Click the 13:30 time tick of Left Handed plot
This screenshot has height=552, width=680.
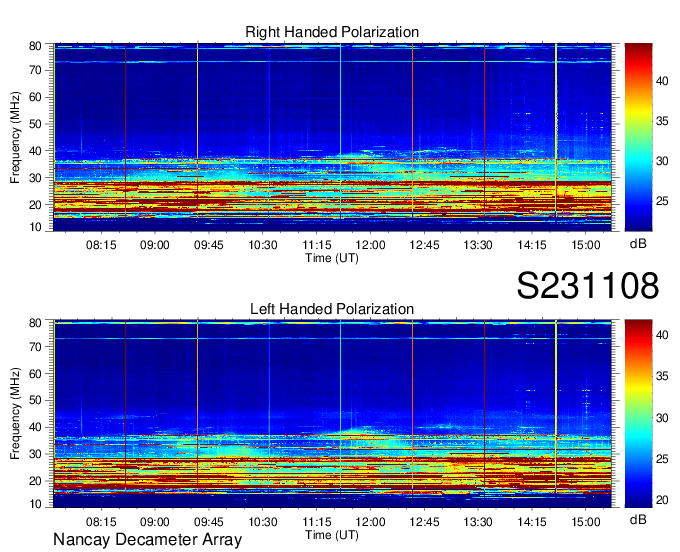(478, 521)
